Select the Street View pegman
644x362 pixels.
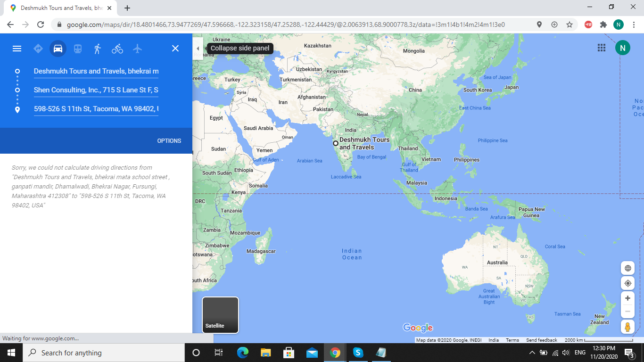pyautogui.click(x=627, y=327)
